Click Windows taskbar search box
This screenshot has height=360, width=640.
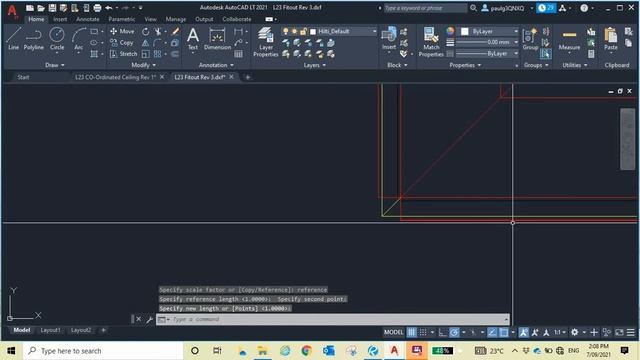[x=103, y=351]
